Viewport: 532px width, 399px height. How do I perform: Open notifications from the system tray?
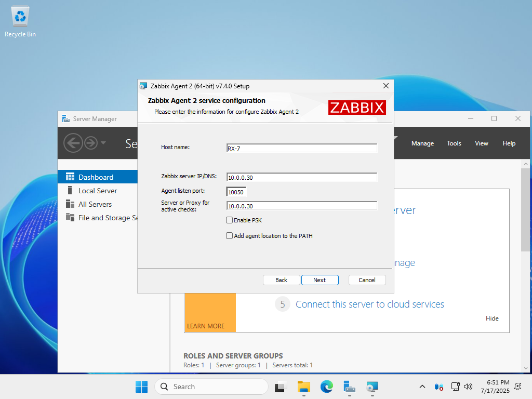click(517, 387)
